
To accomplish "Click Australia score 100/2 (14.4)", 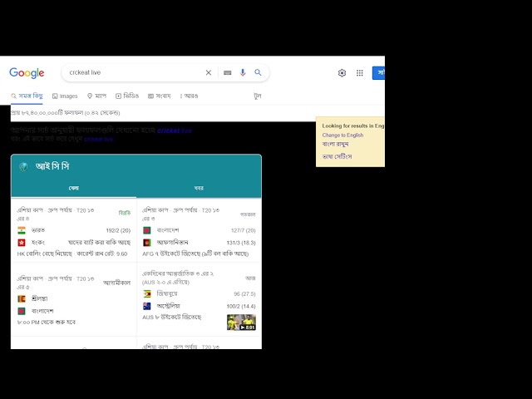I will point(241,306).
